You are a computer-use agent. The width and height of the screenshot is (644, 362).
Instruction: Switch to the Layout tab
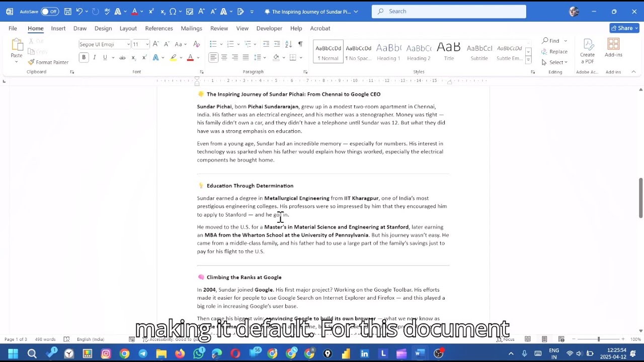128,28
